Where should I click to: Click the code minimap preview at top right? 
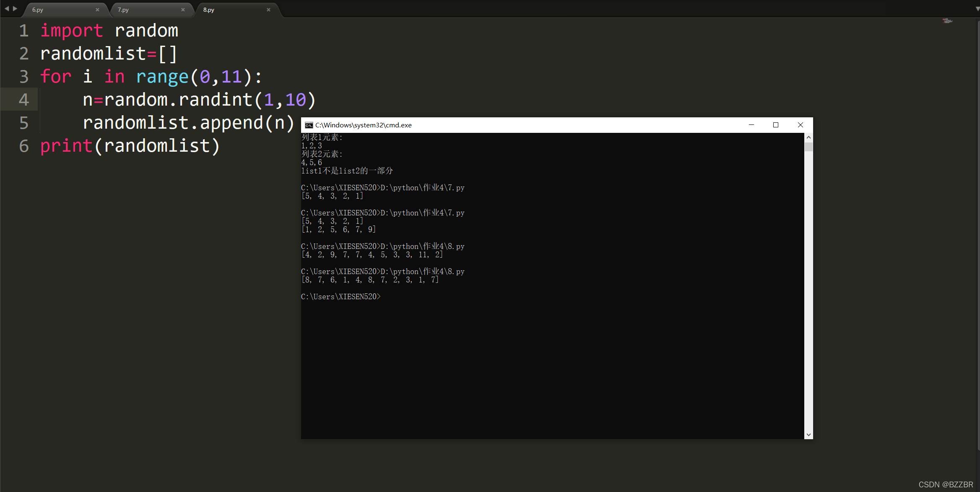(947, 21)
